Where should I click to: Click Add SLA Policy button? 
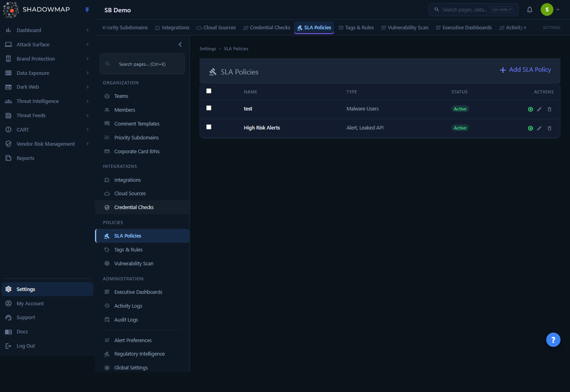point(525,70)
